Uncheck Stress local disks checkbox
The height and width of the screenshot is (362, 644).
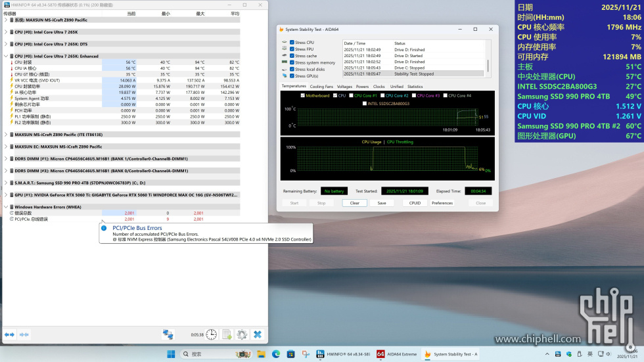click(292, 69)
